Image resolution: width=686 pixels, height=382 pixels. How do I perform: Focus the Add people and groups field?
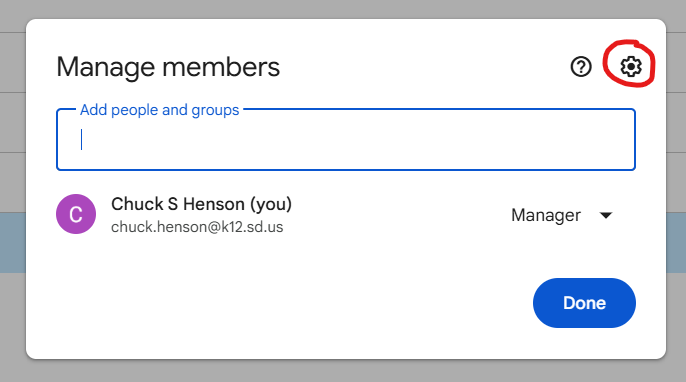[346, 140]
